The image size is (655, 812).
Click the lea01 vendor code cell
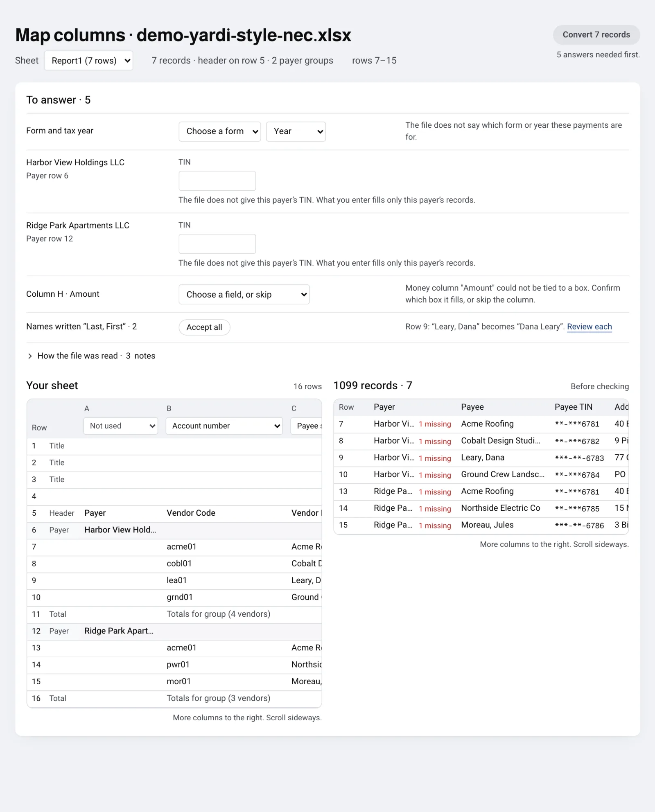coord(176,580)
